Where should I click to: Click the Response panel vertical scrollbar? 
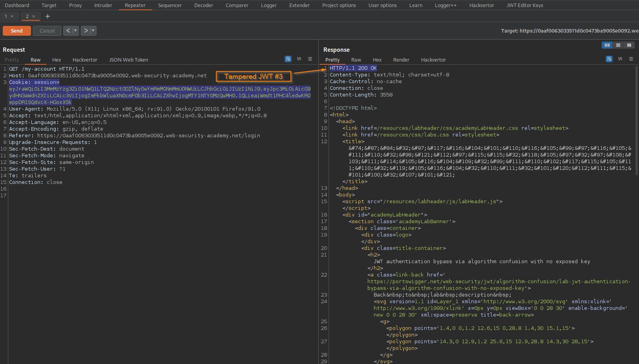click(637, 120)
